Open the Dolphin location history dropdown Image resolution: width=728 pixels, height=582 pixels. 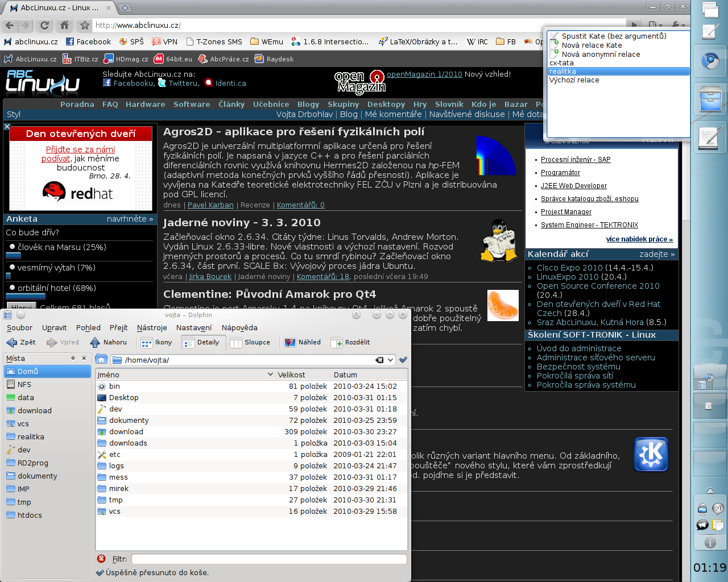point(391,360)
